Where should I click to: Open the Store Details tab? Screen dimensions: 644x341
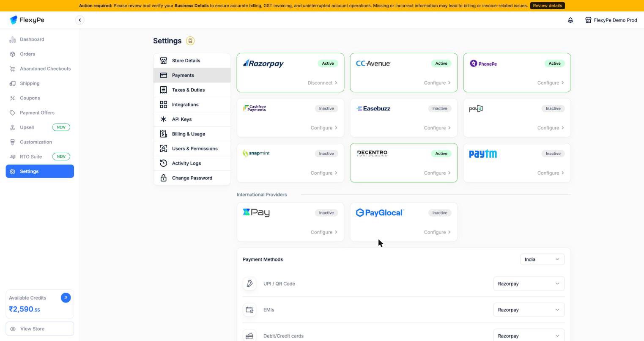pos(192,60)
